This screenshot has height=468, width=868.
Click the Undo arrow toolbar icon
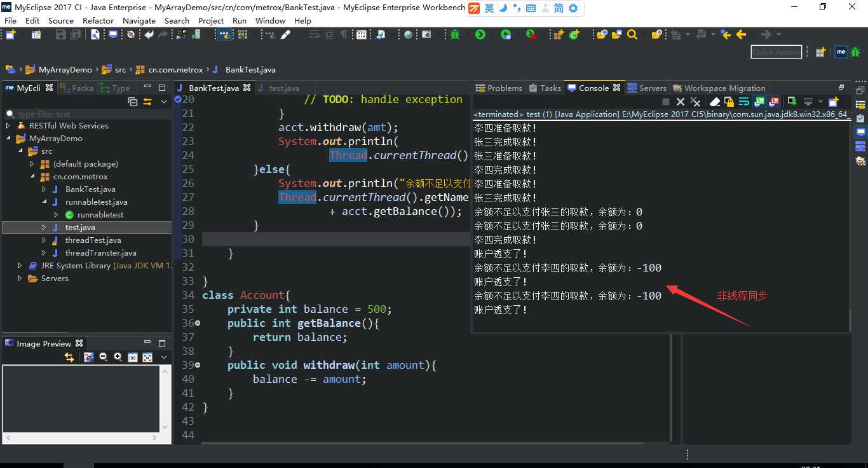coord(149,35)
